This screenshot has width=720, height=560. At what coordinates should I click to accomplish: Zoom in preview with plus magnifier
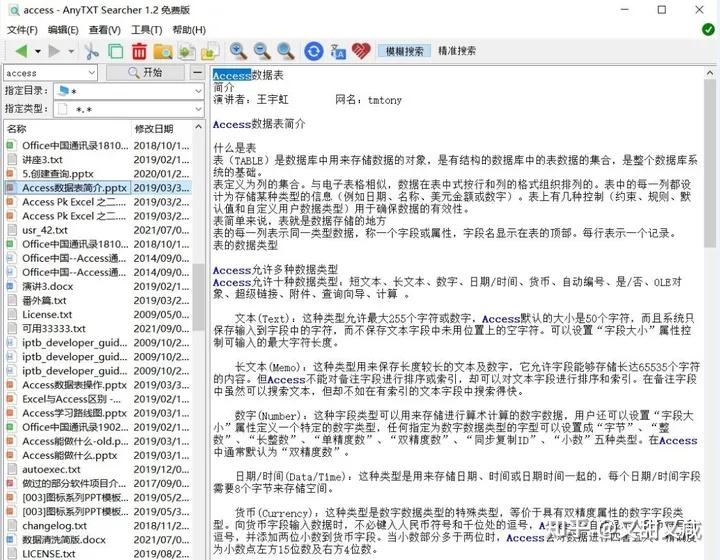click(x=238, y=51)
